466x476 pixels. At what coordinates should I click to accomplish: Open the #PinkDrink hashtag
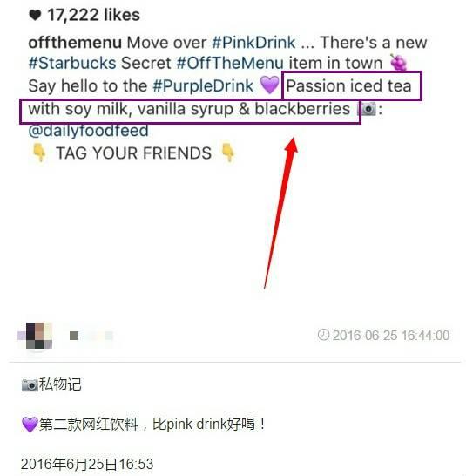[x=253, y=42]
